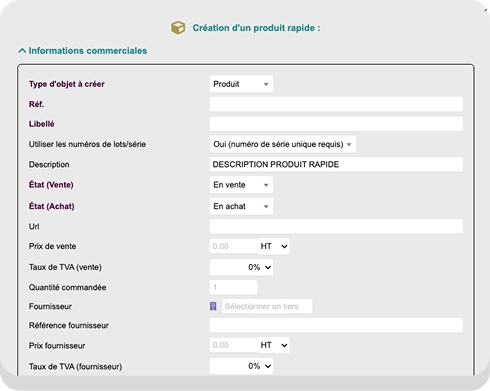Click into the Description field
Viewport: 490px width, 391px height.
point(336,164)
